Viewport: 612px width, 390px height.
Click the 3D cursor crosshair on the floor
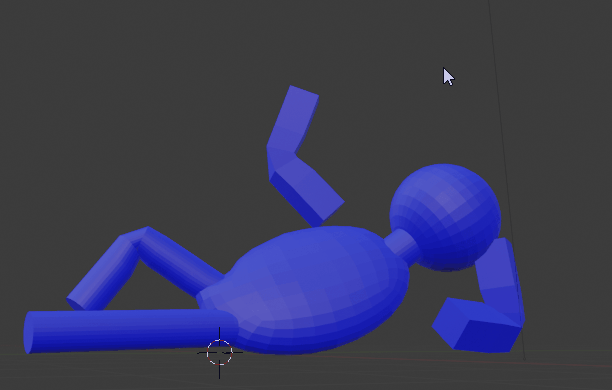pos(219,353)
